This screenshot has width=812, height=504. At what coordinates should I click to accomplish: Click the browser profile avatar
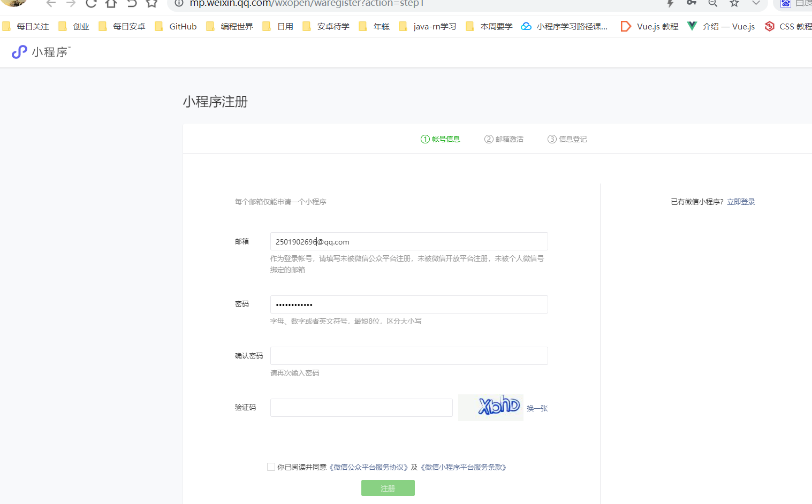click(x=14, y=2)
